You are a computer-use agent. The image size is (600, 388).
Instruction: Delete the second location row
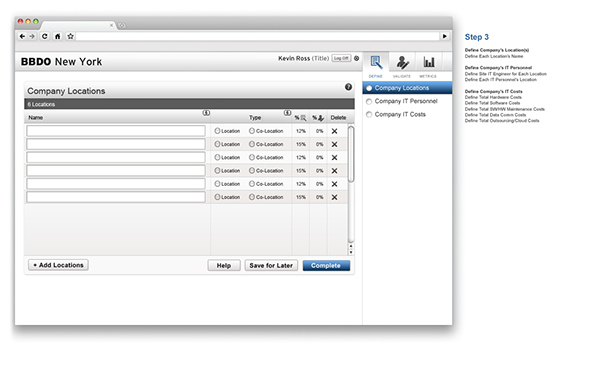point(334,144)
